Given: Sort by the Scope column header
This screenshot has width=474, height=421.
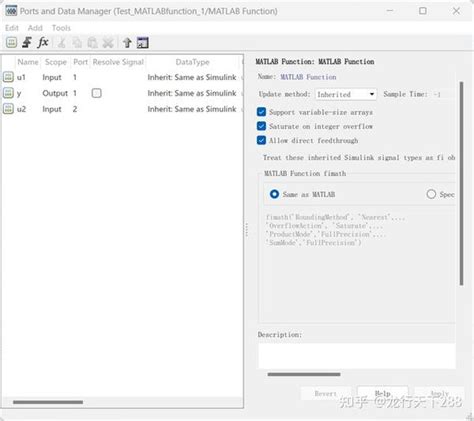Looking at the screenshot, I should [x=56, y=62].
